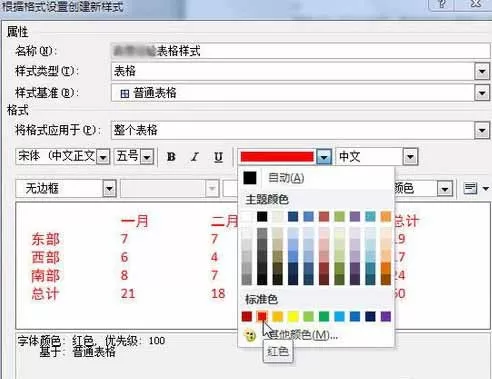Choose the orange theme color swatch

click(x=386, y=216)
